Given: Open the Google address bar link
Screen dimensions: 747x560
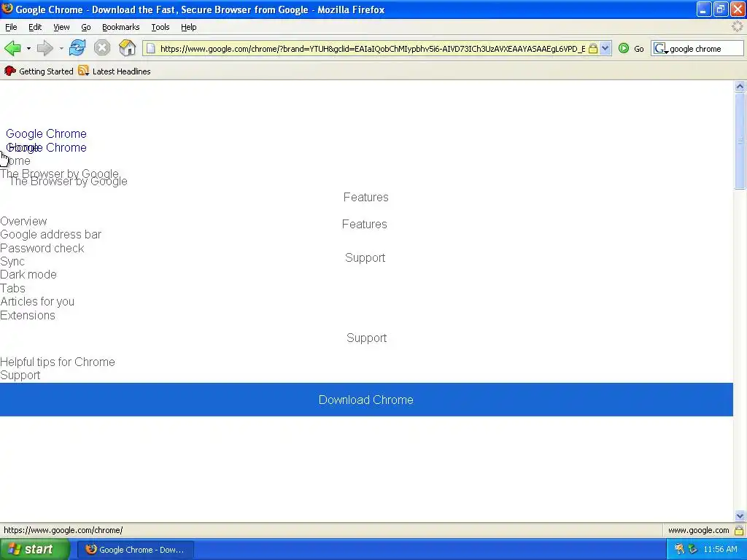Looking at the screenshot, I should click(50, 234).
